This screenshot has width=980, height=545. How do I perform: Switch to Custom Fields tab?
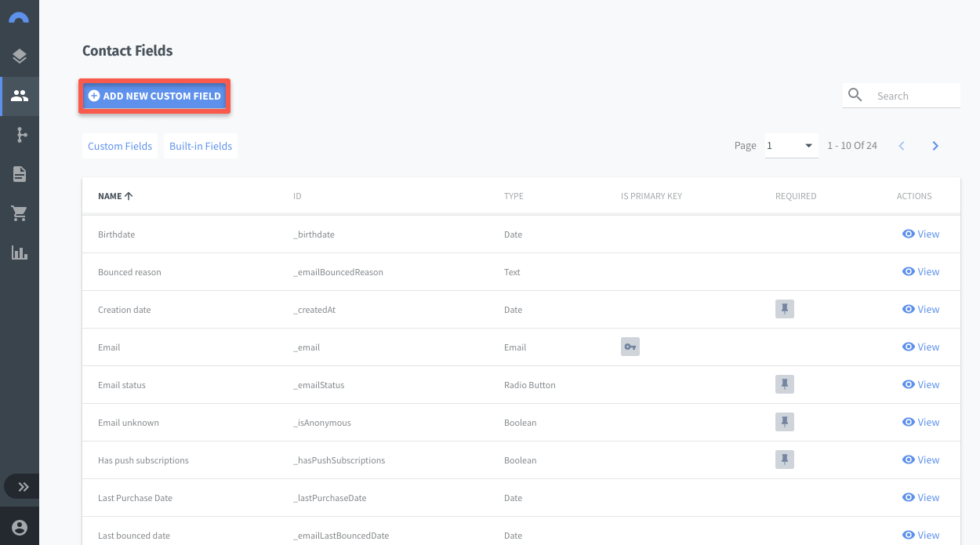120,146
